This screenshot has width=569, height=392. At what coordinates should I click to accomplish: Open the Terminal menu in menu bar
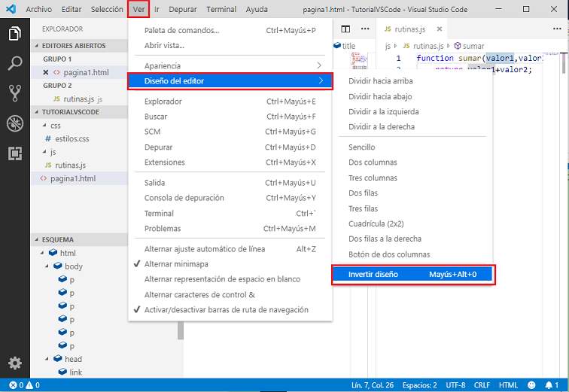(x=221, y=9)
